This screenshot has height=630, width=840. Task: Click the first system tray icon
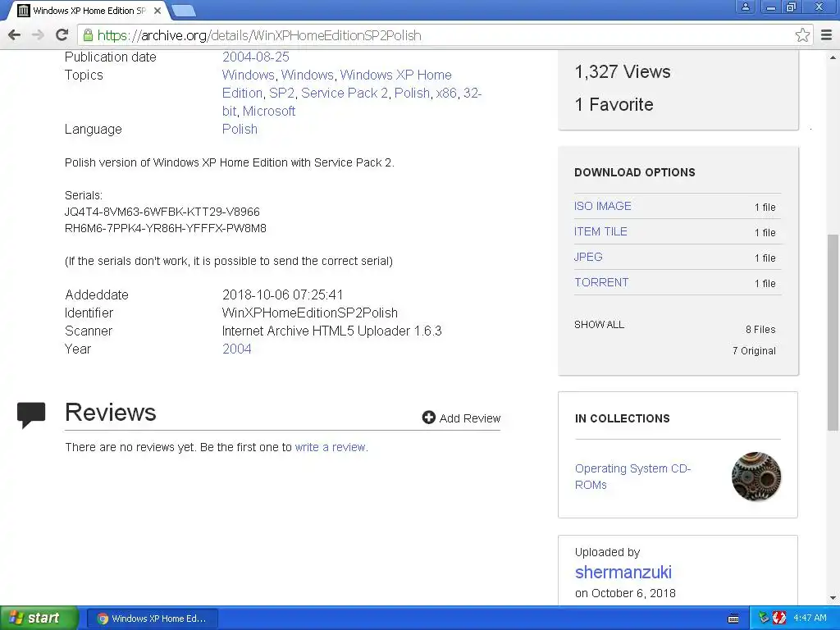tap(764, 618)
